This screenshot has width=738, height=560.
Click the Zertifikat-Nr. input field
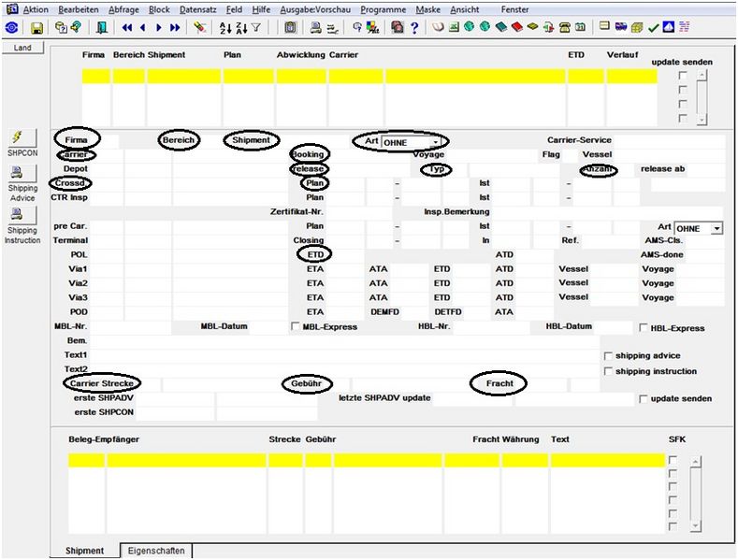coord(358,212)
